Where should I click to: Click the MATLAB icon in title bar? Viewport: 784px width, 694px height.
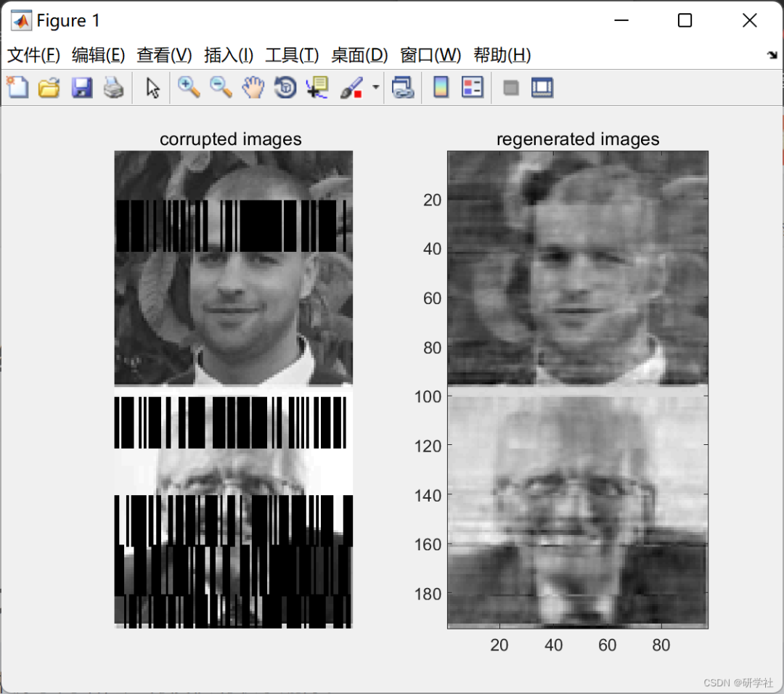[21, 20]
